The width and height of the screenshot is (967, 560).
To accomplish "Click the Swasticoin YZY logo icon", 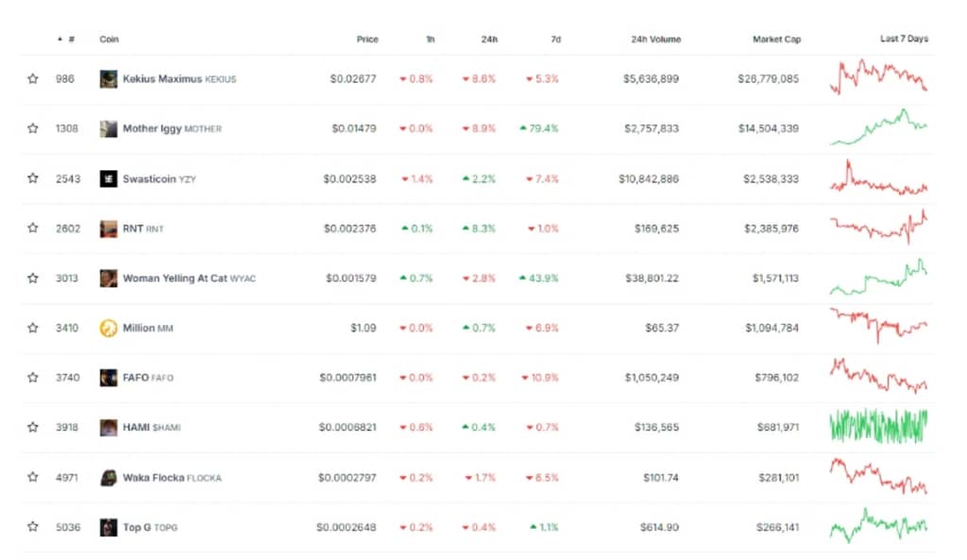I will coord(109,178).
